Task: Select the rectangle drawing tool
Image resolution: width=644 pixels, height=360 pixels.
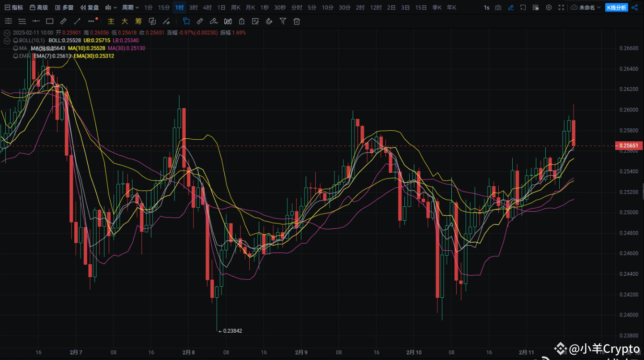Action: (50, 21)
